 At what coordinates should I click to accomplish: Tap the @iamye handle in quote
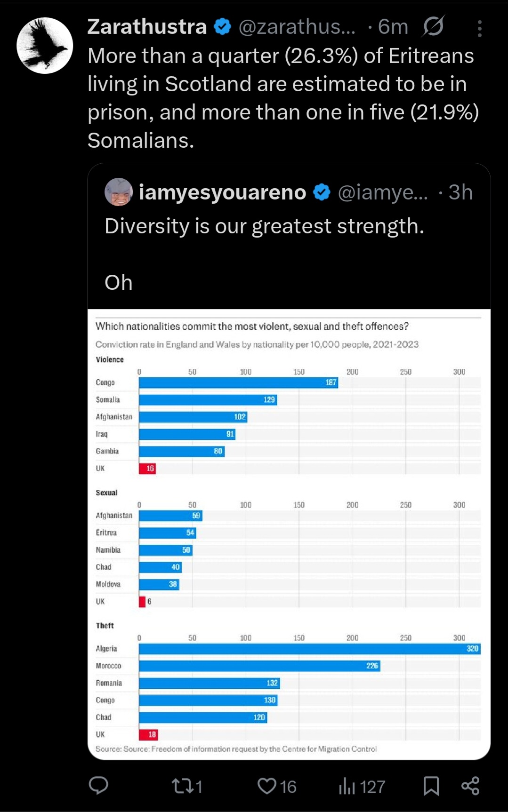point(383,192)
